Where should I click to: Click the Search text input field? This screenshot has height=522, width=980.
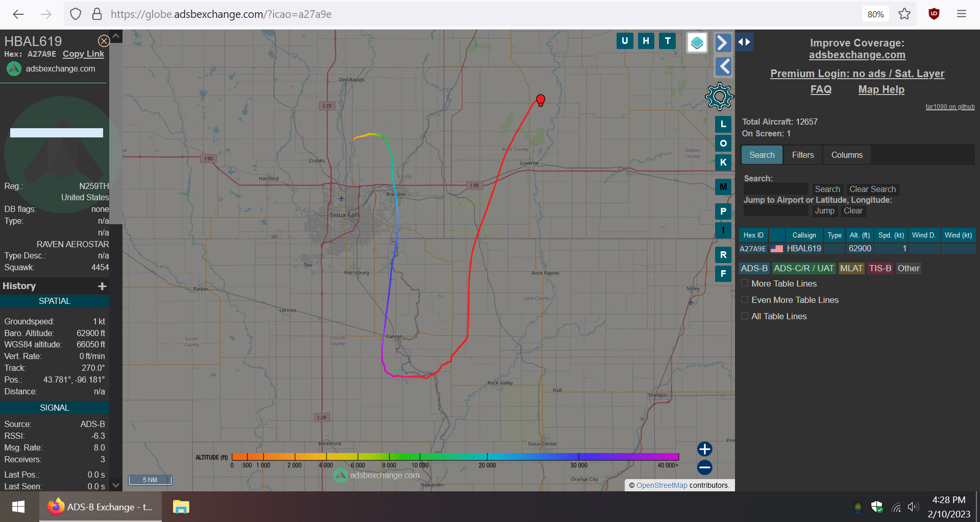[776, 189]
